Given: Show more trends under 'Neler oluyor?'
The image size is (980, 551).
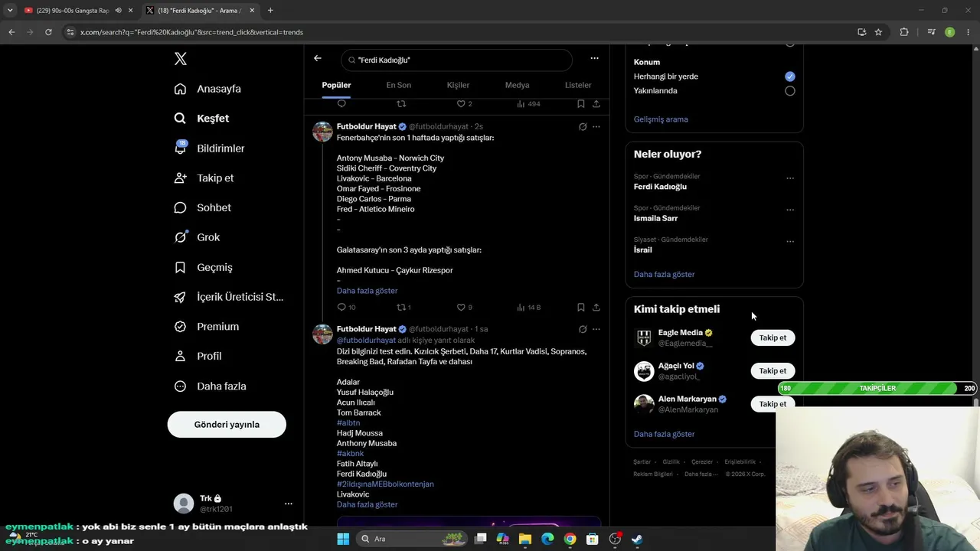Looking at the screenshot, I should [665, 275].
